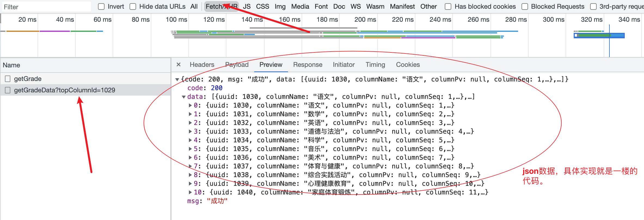Open the Response tab

308,65
